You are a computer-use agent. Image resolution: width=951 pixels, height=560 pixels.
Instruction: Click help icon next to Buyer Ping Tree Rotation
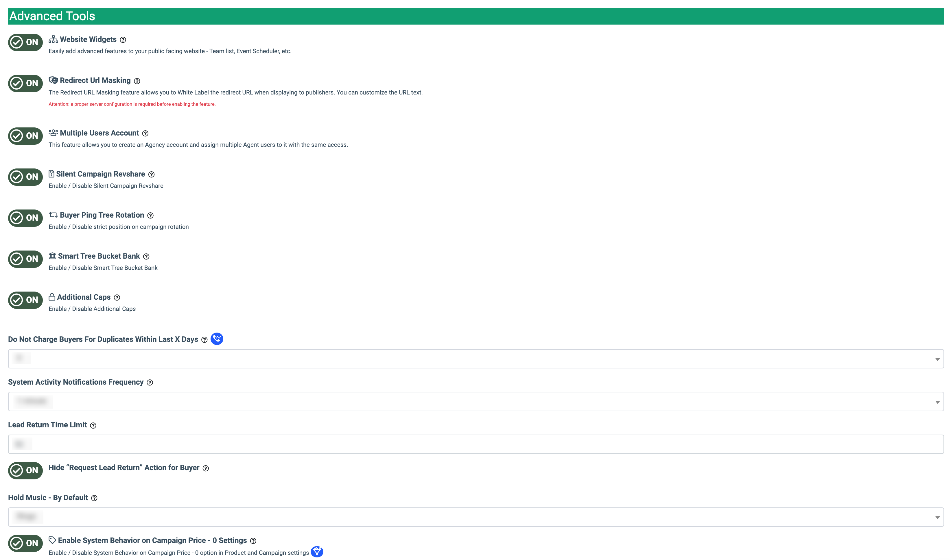[x=150, y=216]
